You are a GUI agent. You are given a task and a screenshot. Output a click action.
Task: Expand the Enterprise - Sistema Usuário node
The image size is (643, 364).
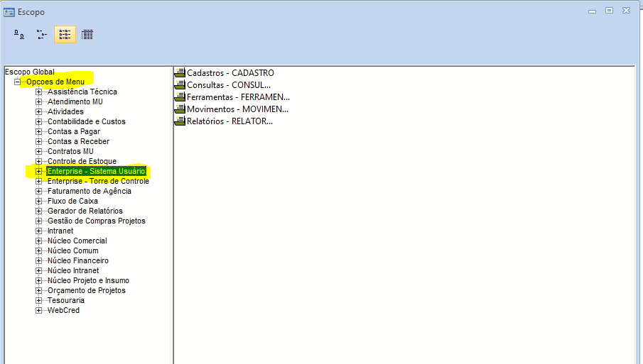[x=38, y=171]
